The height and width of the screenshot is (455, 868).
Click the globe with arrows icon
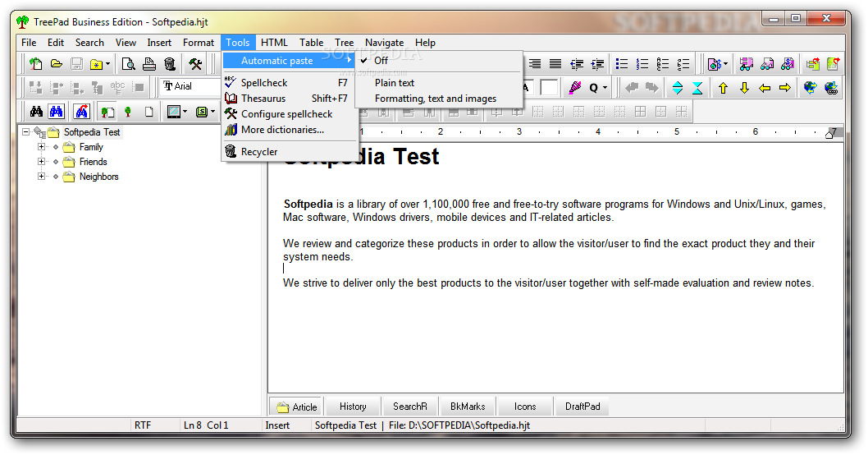point(810,88)
